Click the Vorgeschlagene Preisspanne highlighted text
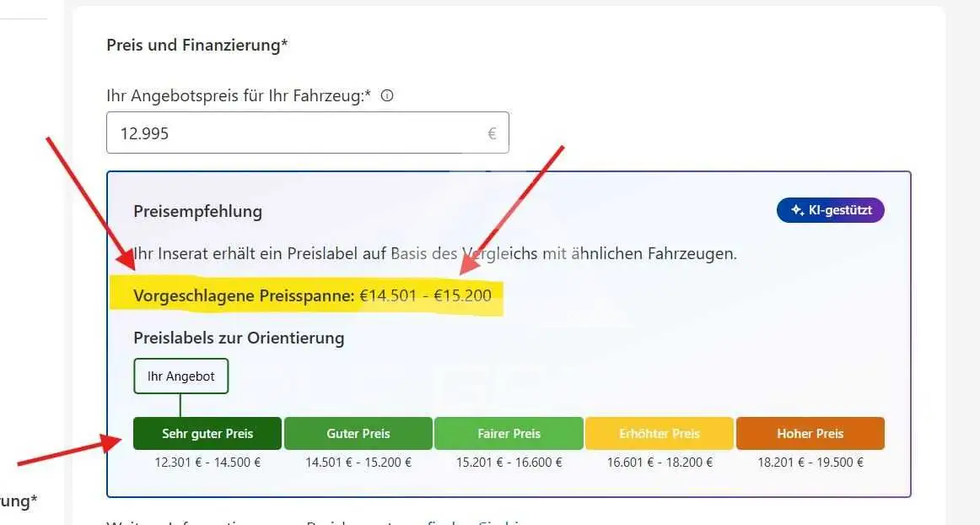The height and width of the screenshot is (525, 980). click(x=313, y=295)
